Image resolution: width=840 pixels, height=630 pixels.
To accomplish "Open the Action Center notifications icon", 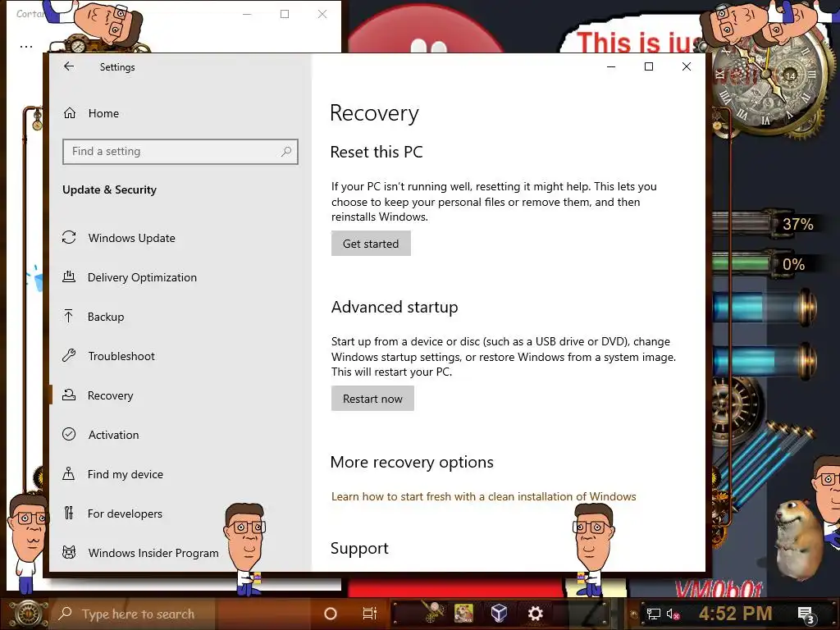I will (806, 614).
